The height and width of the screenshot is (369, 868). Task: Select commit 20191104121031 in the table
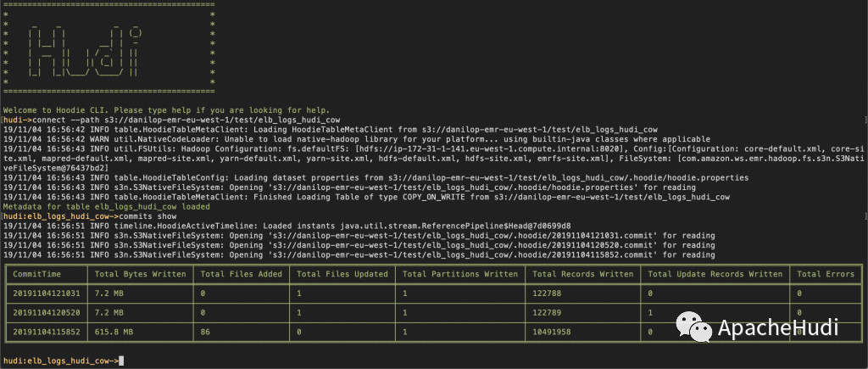pos(44,293)
